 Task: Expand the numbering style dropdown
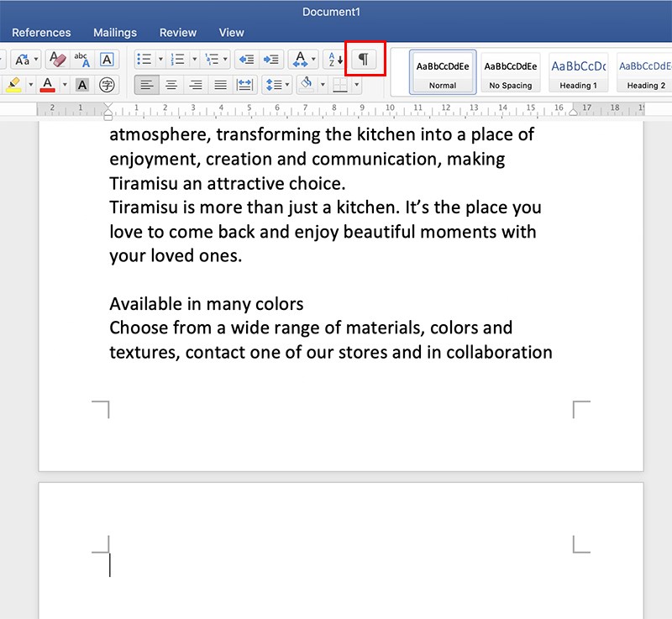195,59
